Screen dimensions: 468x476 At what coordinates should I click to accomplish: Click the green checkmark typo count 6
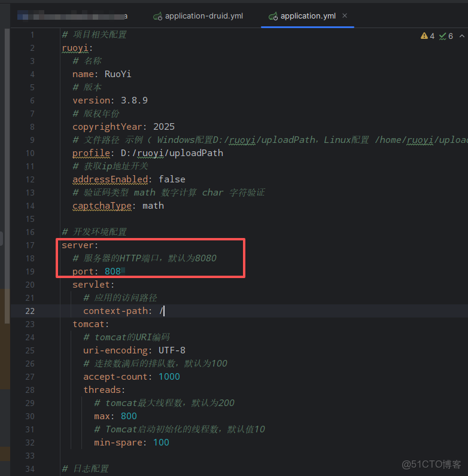click(446, 36)
